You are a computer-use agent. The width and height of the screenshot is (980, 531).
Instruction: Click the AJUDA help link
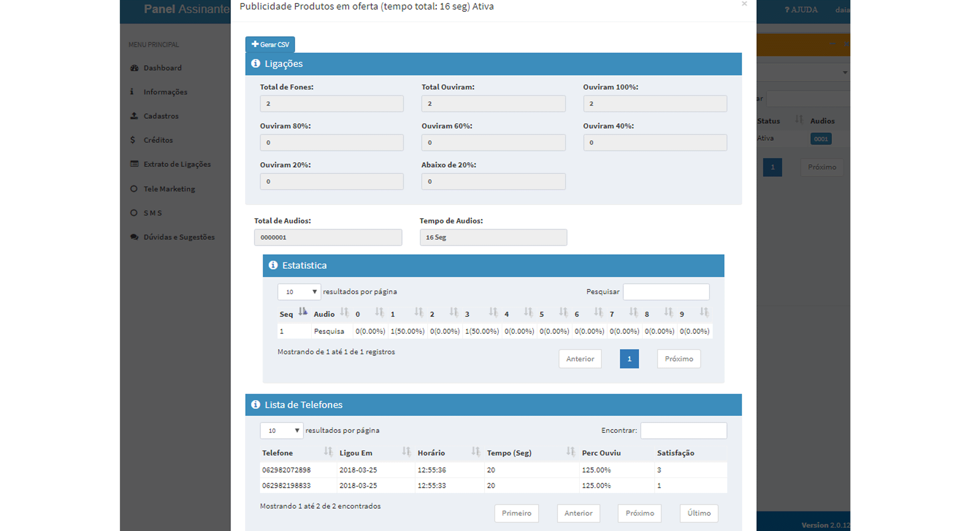(801, 10)
